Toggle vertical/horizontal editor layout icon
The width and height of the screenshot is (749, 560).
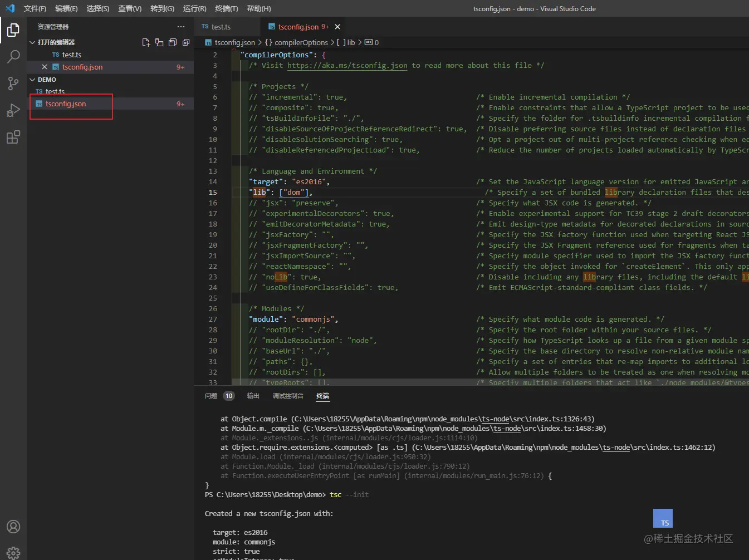tap(159, 42)
